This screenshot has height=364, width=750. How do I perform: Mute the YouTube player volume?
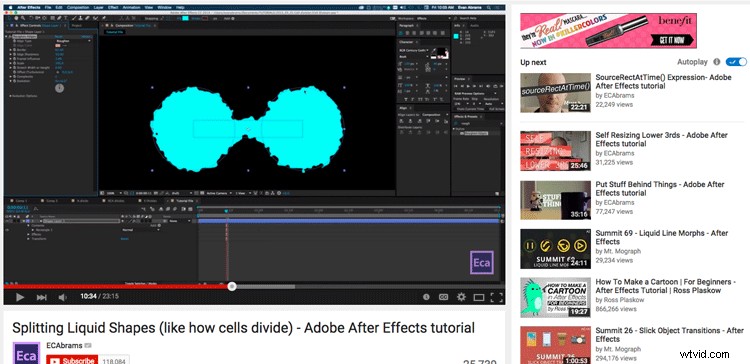pos(62,297)
